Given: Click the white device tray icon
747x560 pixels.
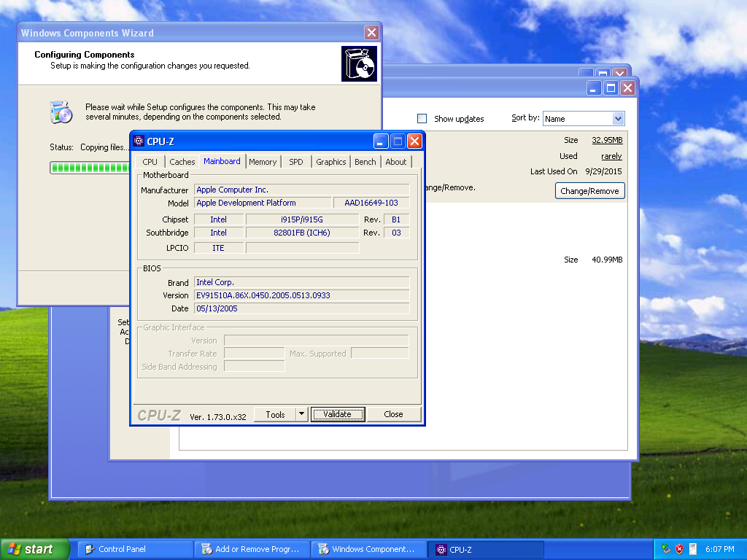Looking at the screenshot, I should coord(693,549).
